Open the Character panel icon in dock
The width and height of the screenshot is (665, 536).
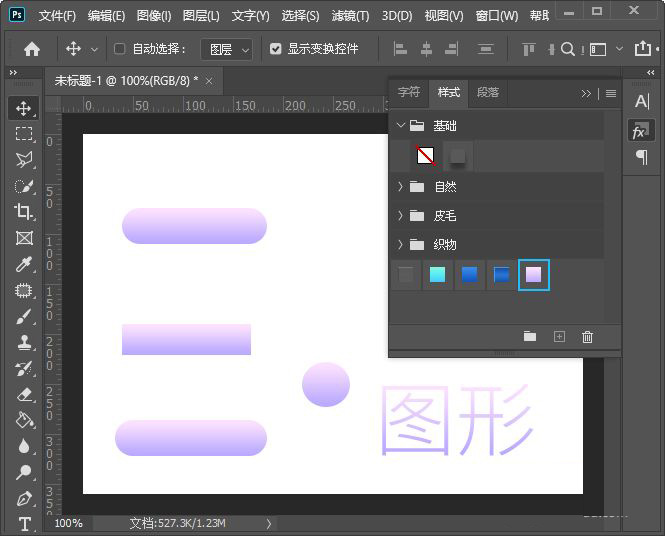(x=641, y=102)
